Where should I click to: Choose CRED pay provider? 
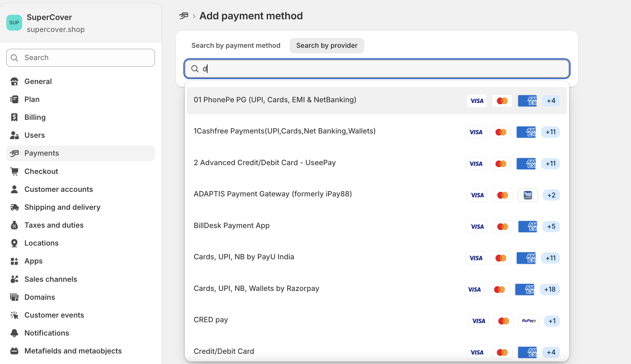pos(377,320)
